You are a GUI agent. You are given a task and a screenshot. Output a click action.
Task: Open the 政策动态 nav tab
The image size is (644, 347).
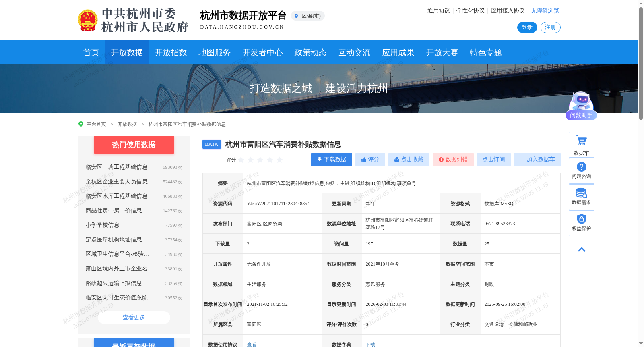[x=310, y=52]
